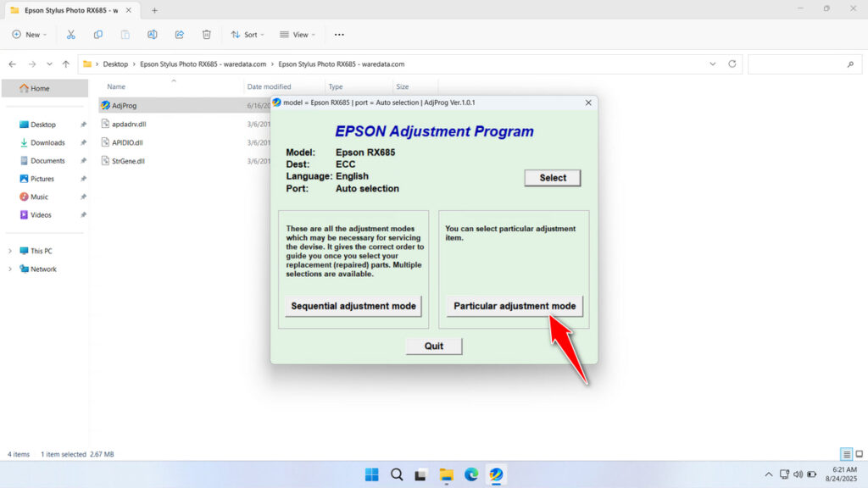
Task: Close the Epson Stylus Photo RX685 tab
Action: 129,10
